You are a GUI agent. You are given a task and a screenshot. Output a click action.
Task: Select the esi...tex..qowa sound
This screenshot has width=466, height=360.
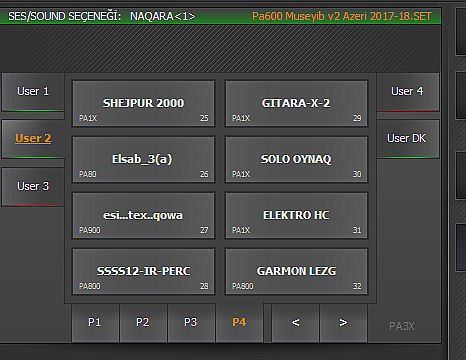[x=143, y=215]
